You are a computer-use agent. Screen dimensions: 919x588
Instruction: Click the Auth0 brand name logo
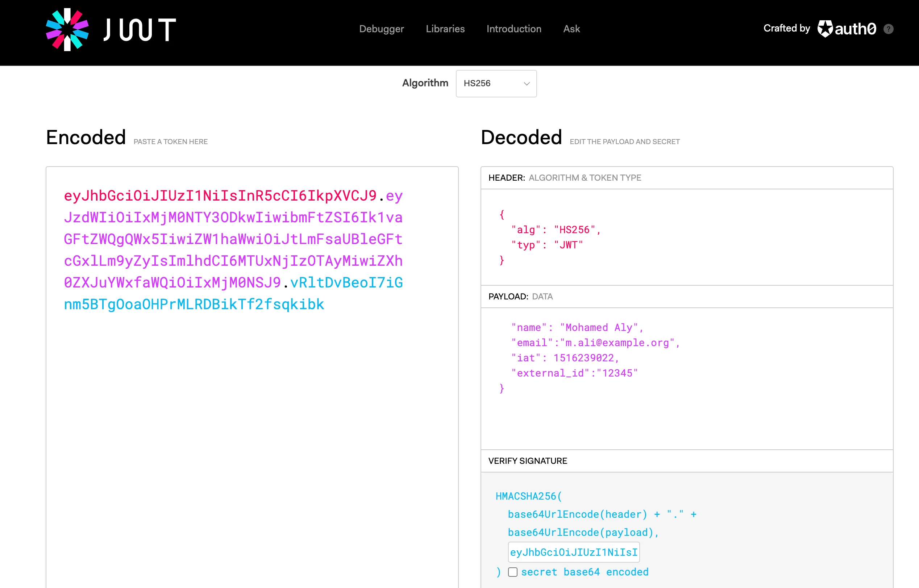point(855,29)
